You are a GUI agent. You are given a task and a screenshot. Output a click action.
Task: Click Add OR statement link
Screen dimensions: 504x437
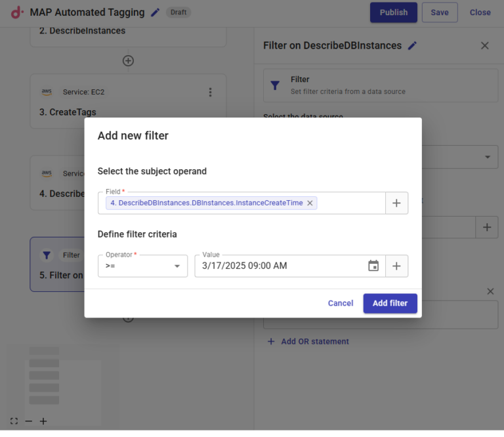click(x=308, y=341)
